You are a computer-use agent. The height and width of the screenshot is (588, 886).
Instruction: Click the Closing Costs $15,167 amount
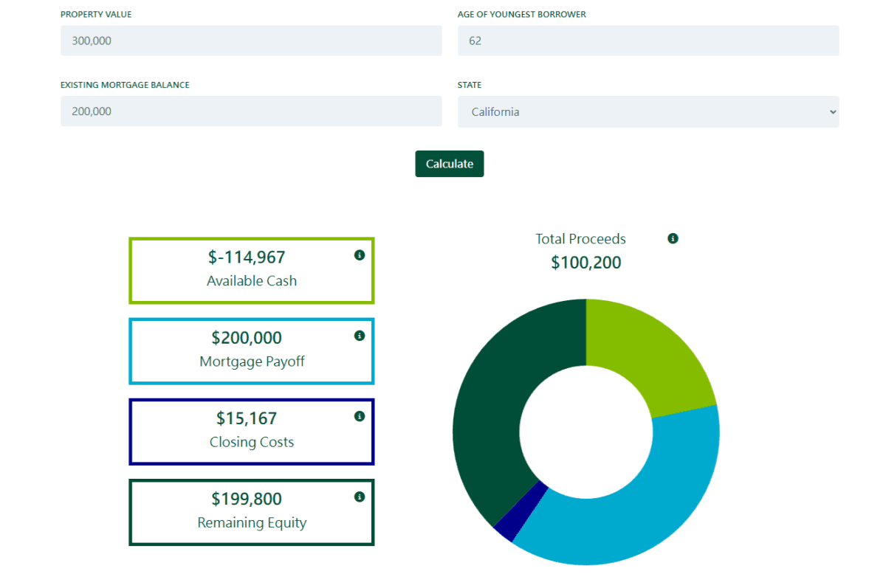pyautogui.click(x=247, y=418)
